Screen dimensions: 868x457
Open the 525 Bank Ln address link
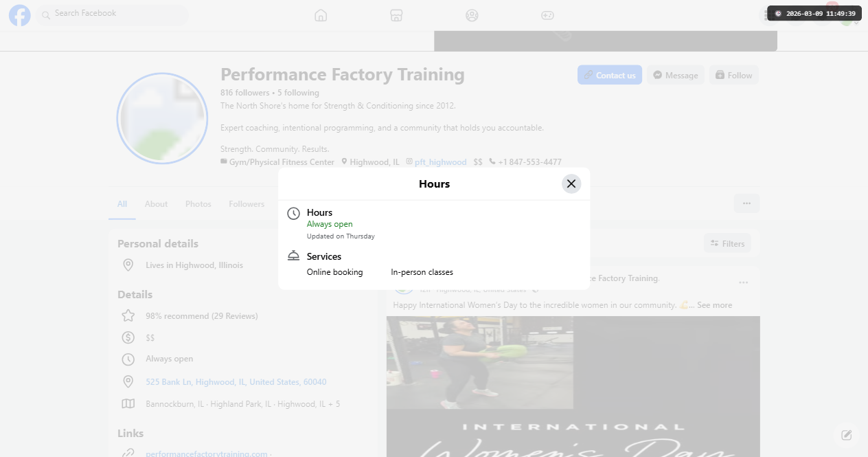pos(236,382)
